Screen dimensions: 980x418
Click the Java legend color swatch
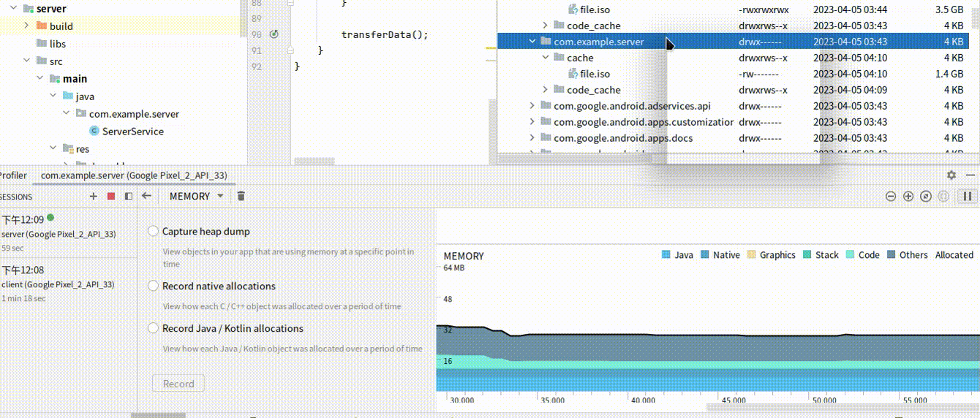pyautogui.click(x=666, y=255)
